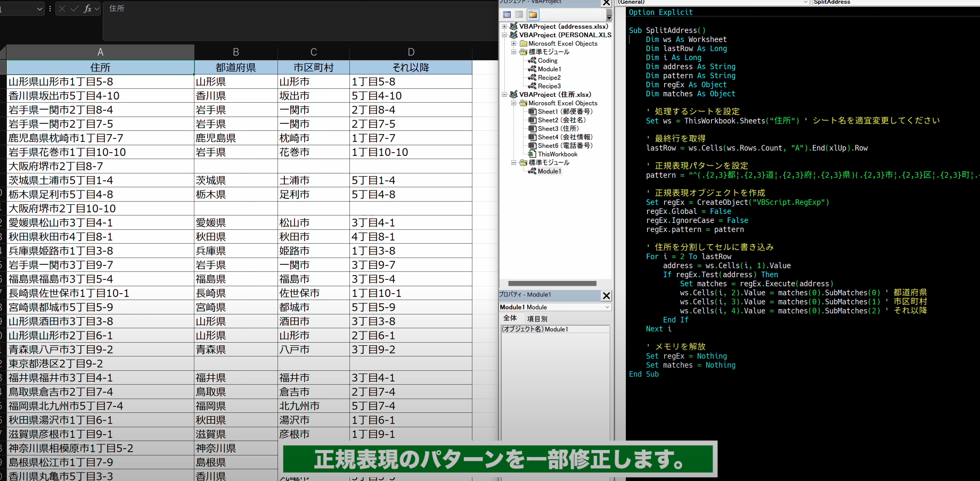
Task: Click the pattern = regex line in code
Action: [812, 175]
